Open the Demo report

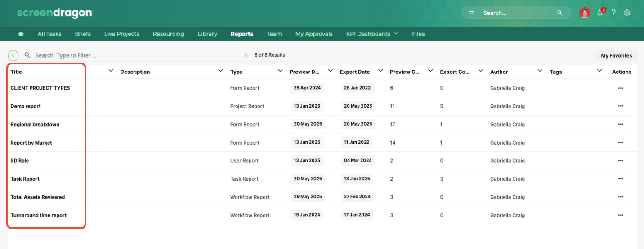26,106
